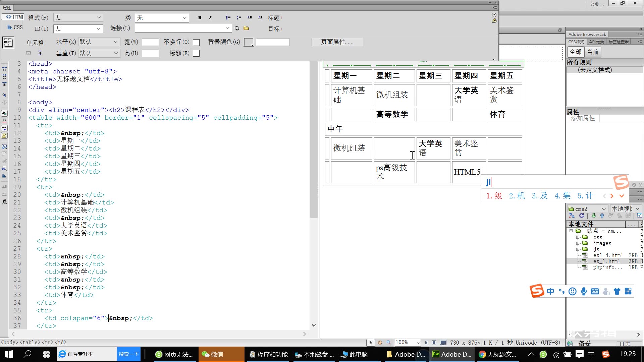The height and width of the screenshot is (362, 644).
Task: Go to next IME candidate page
Action: pos(612,196)
